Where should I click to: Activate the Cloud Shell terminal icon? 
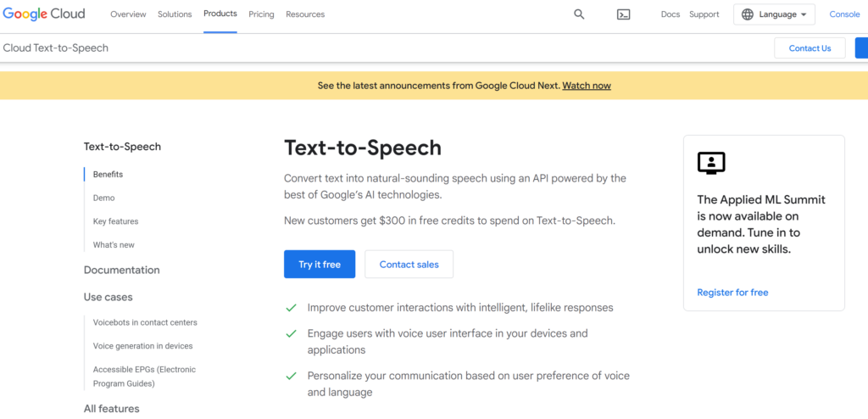tap(624, 14)
